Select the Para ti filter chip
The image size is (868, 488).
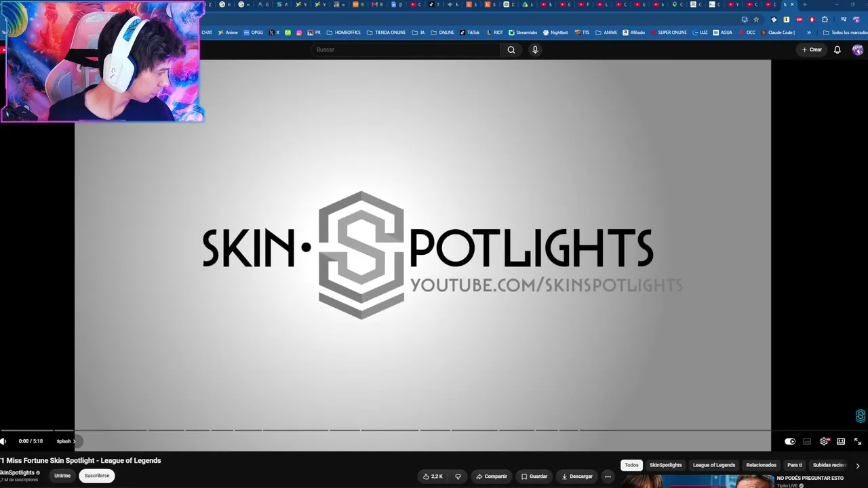point(795,465)
